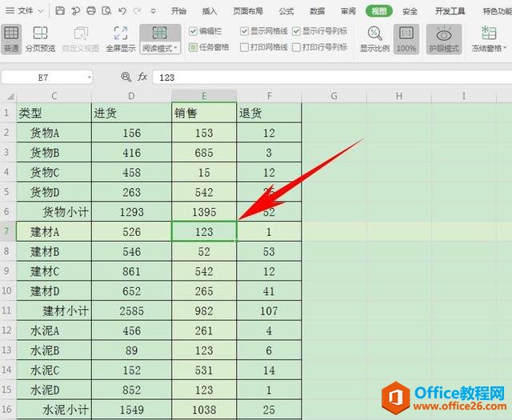Click the 冻结窗格 freeze panes icon

coord(489,33)
